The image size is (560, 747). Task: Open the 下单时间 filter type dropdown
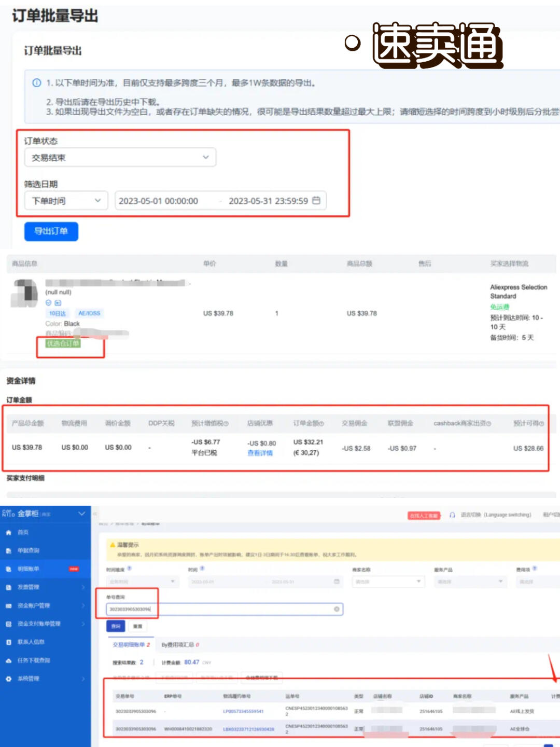click(66, 201)
